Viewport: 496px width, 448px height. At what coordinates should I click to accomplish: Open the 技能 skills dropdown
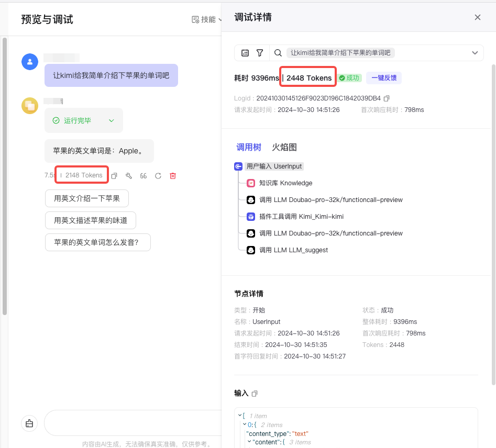(206, 19)
